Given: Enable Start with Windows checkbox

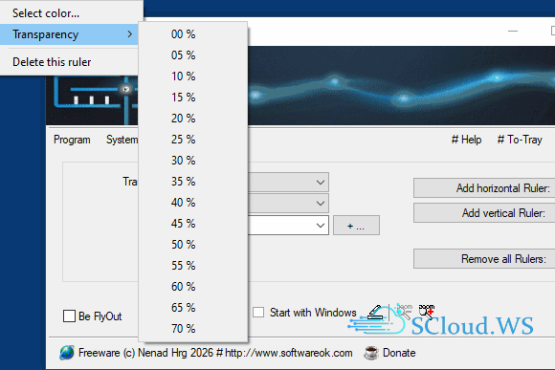Looking at the screenshot, I should 258,312.
